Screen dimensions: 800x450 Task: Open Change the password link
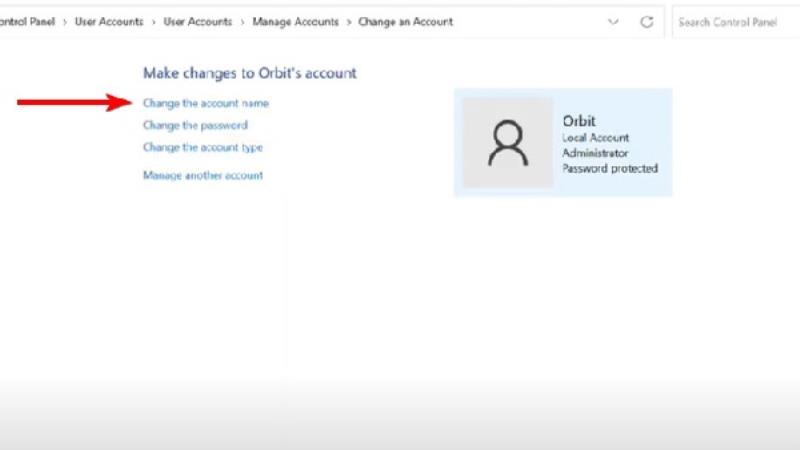[x=195, y=125]
